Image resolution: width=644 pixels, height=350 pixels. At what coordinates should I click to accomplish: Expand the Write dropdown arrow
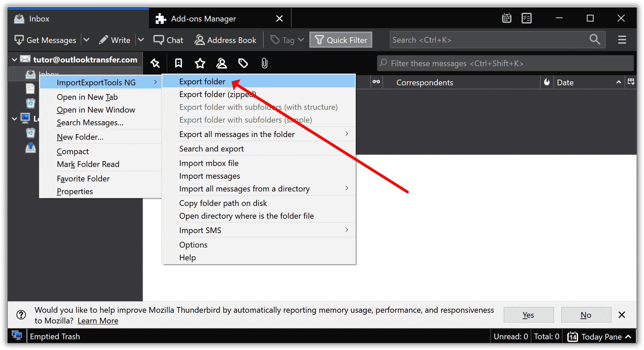(141, 40)
